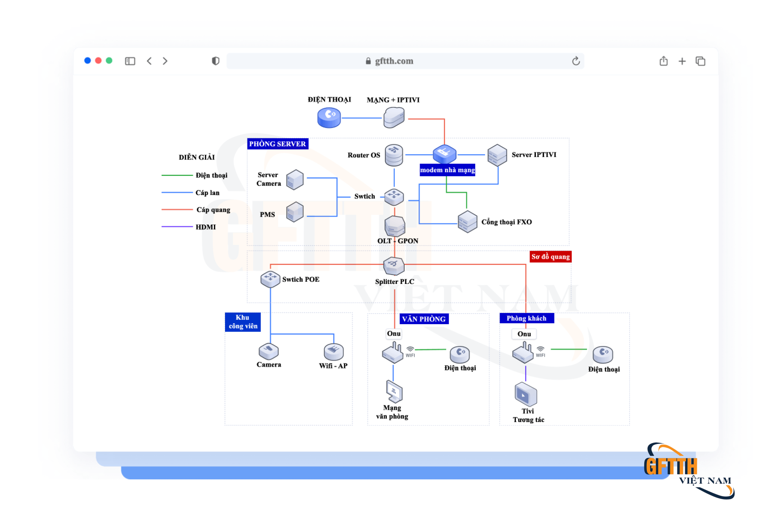The image size is (779, 532).
Task: Open the Share icon in toolbar
Action: (x=663, y=61)
